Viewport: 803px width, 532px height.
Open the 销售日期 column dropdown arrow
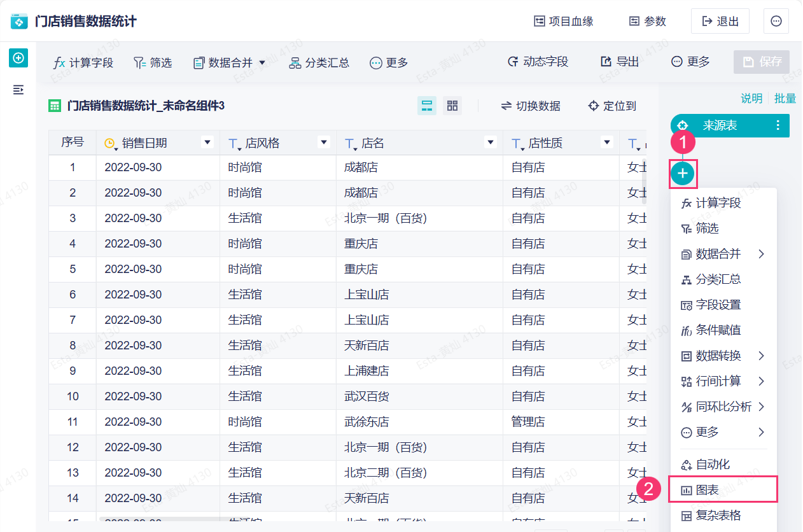tap(207, 143)
